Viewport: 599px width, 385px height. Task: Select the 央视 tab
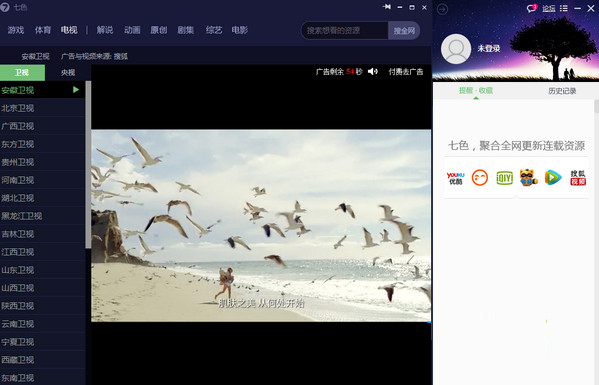tap(68, 73)
